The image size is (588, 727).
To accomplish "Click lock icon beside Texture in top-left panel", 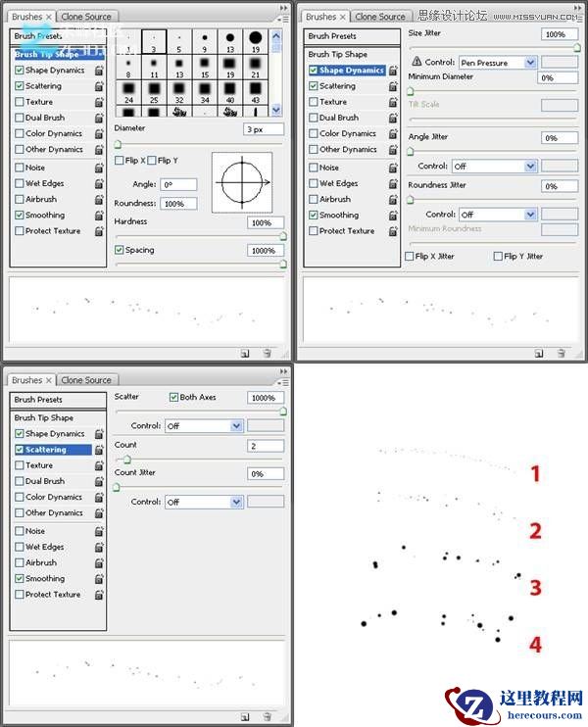I will click(99, 102).
